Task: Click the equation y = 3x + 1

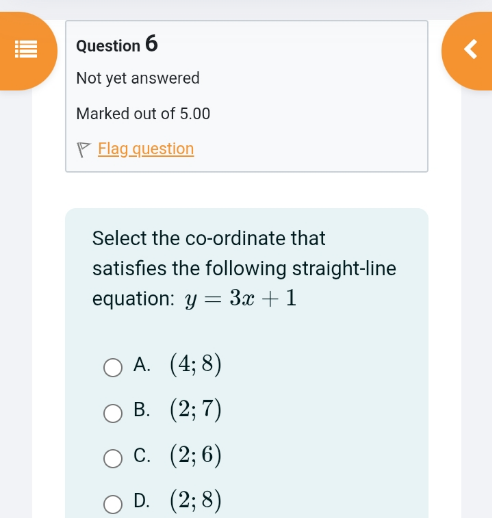Action: coord(240,298)
